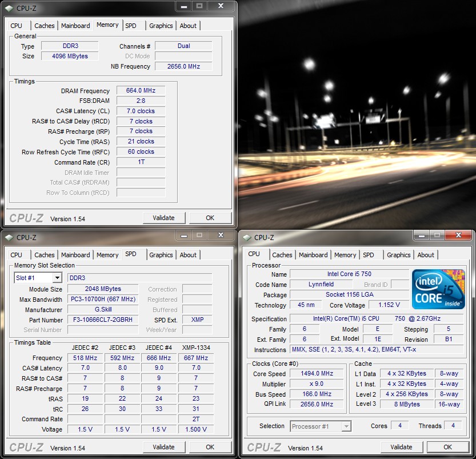This screenshot has width=476, height=459.
Task: Click the Row Refresh Cycle Time value 60 clocks
Action: [x=141, y=152]
